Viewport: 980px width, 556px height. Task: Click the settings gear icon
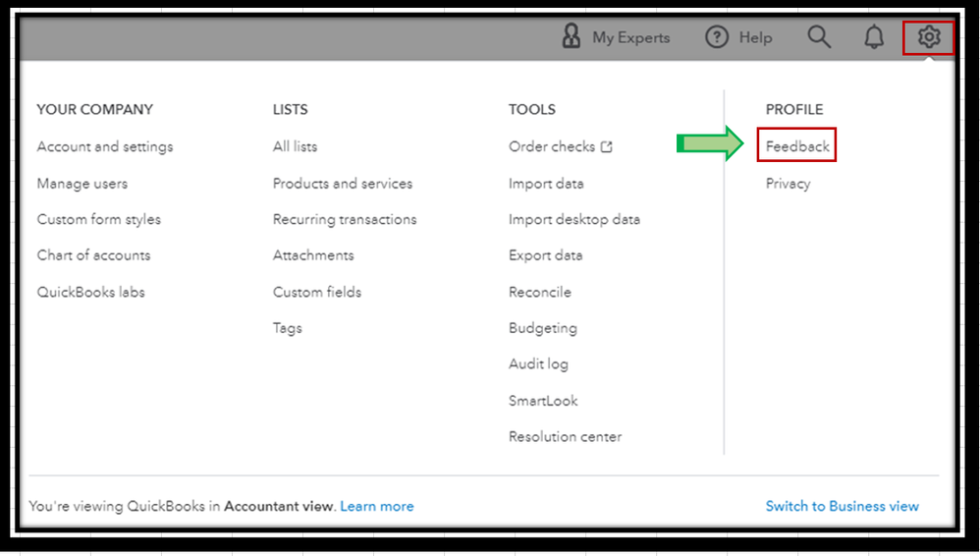(x=928, y=38)
